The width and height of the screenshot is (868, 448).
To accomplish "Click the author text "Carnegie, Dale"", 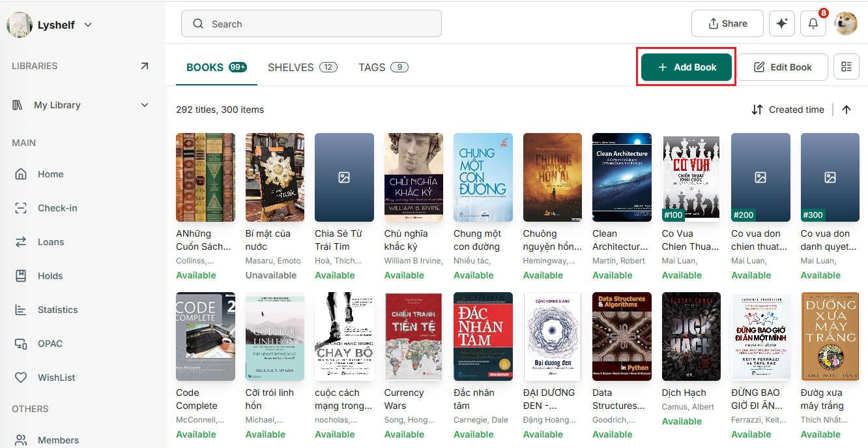I will pyautogui.click(x=481, y=420).
